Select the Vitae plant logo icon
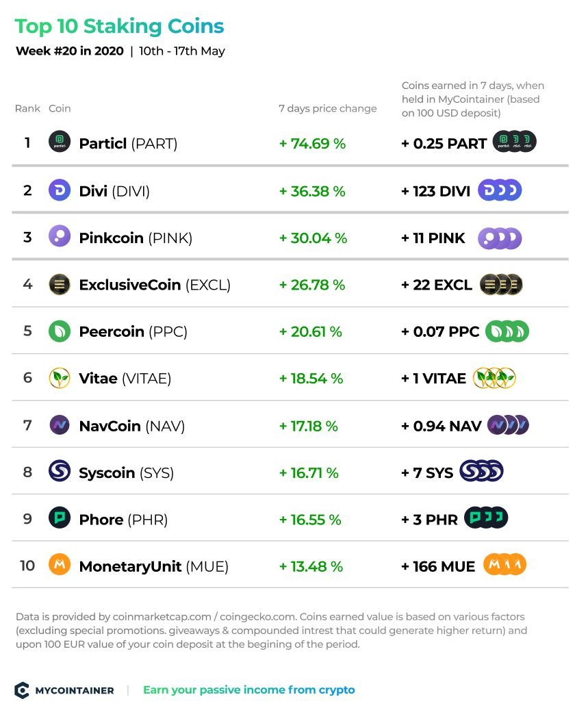Screen dimensions: 588x723 [x=60, y=378]
